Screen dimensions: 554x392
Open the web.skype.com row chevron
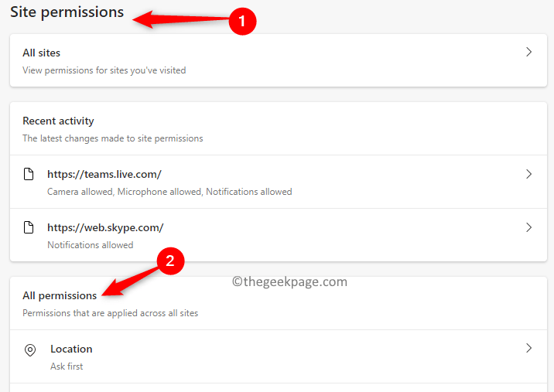pyautogui.click(x=528, y=228)
